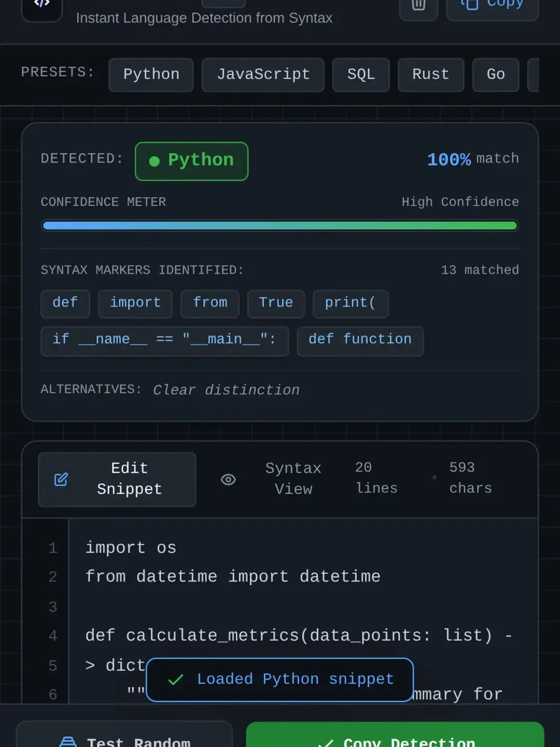
Task: Click the 'import os' code line
Action: [x=131, y=548]
